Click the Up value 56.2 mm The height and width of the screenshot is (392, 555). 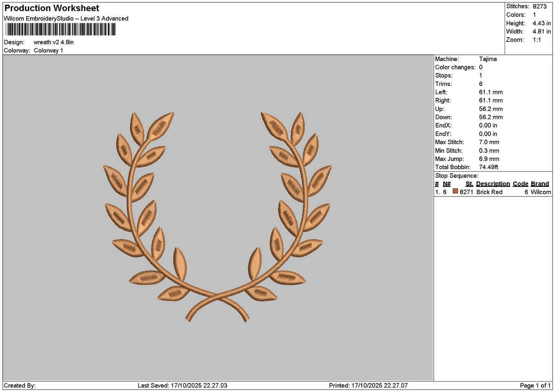click(491, 109)
